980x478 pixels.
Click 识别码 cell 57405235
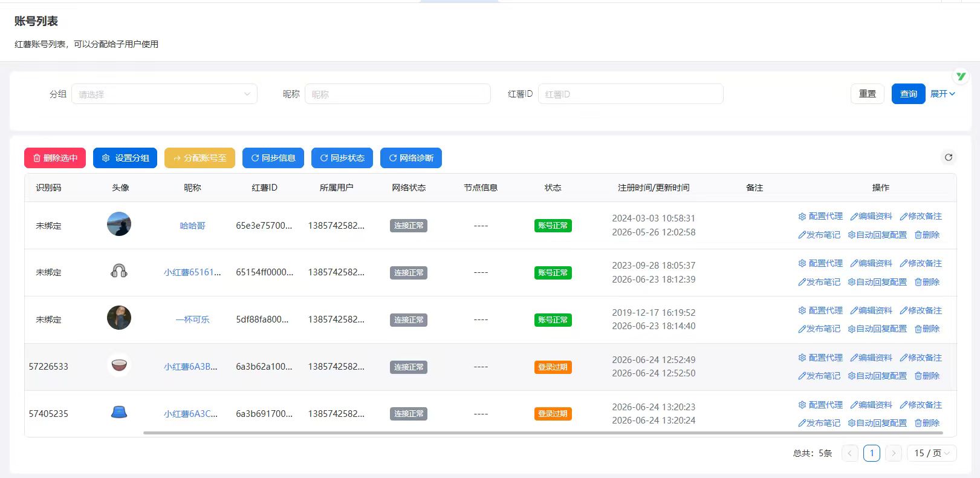click(x=48, y=414)
